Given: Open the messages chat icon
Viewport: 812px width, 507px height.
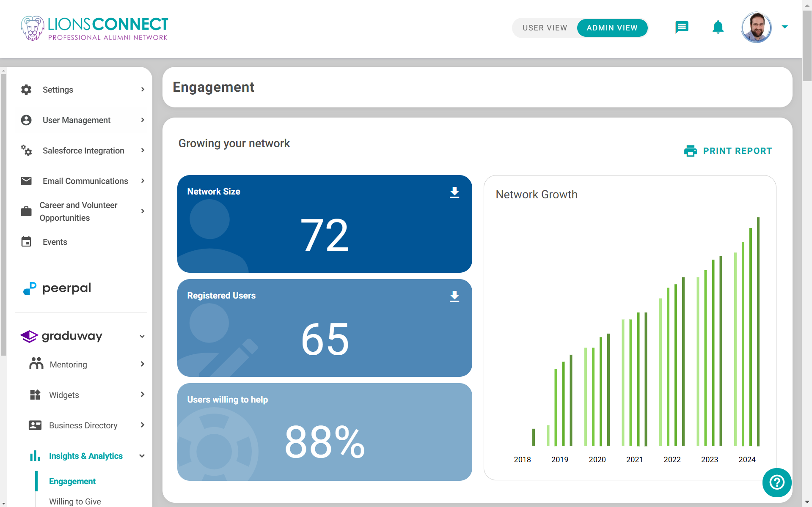Looking at the screenshot, I should [x=682, y=27].
